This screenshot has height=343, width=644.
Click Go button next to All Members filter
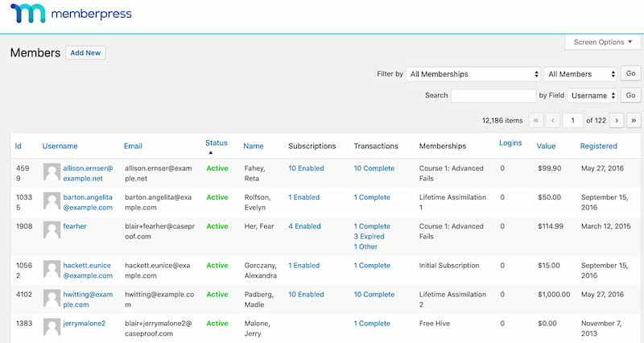pos(630,73)
